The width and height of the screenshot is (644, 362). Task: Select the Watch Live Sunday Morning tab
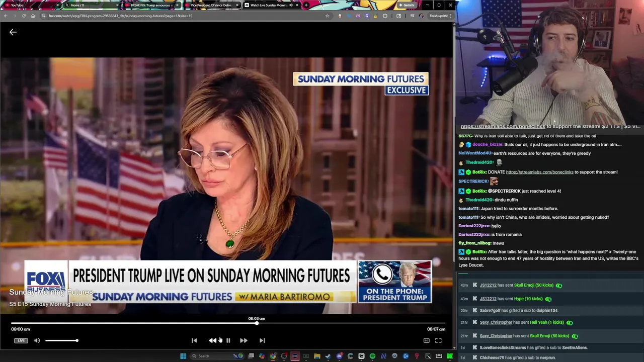(x=271, y=5)
